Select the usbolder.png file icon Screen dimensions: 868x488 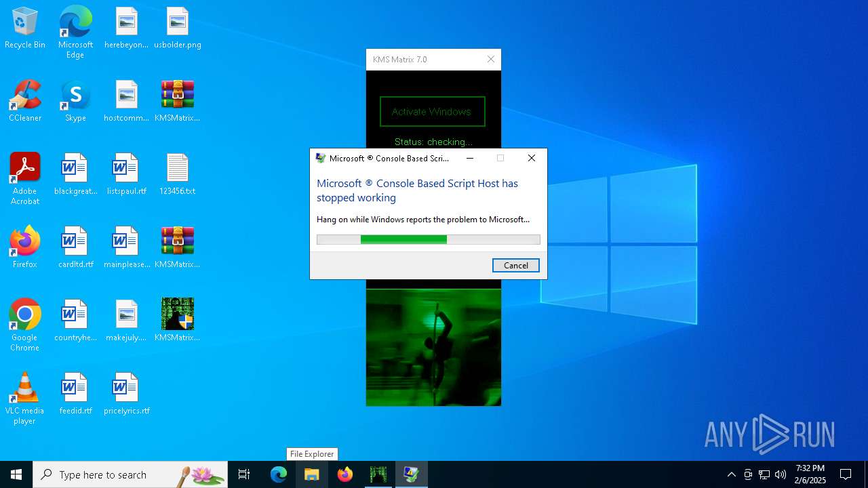click(177, 28)
